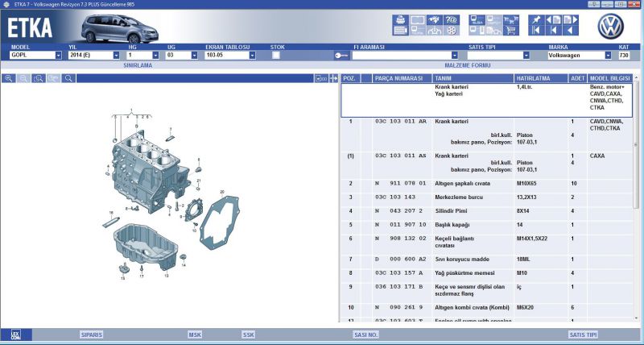Switch to the SINIRLAMA tab

[x=138, y=65]
